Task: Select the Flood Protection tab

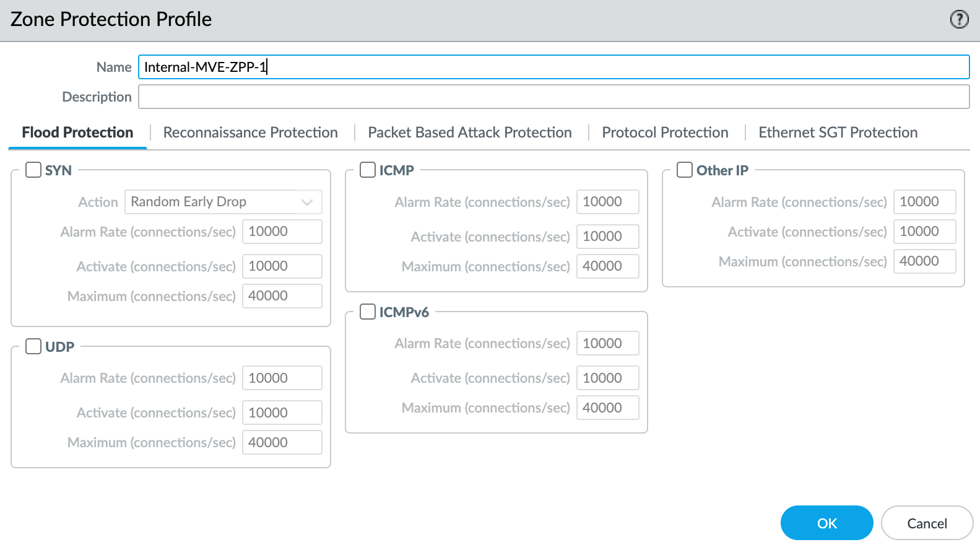Action: point(77,133)
